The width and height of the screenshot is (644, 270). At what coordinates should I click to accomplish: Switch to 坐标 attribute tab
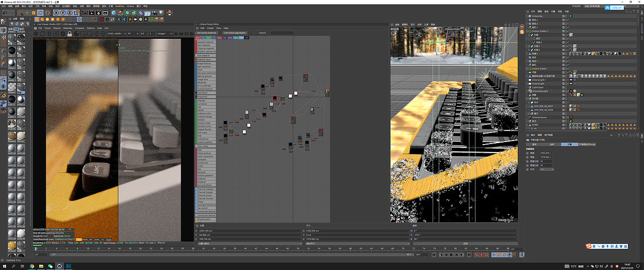coord(552,144)
